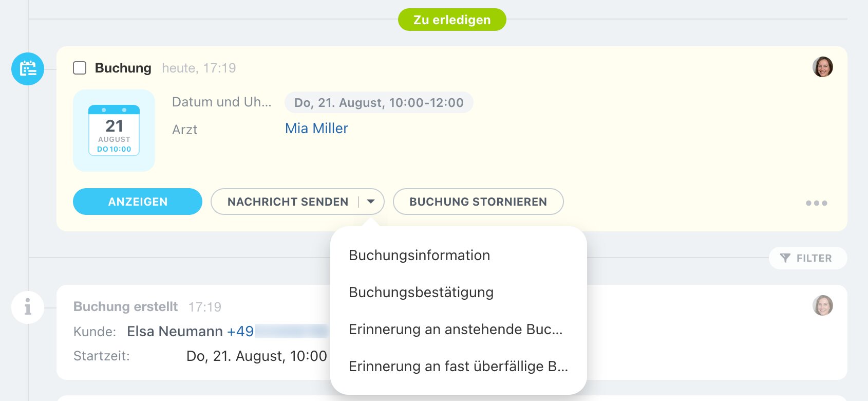Click the user avatar on the Buchung card
Viewport: 868px width, 401px height.
822,67
